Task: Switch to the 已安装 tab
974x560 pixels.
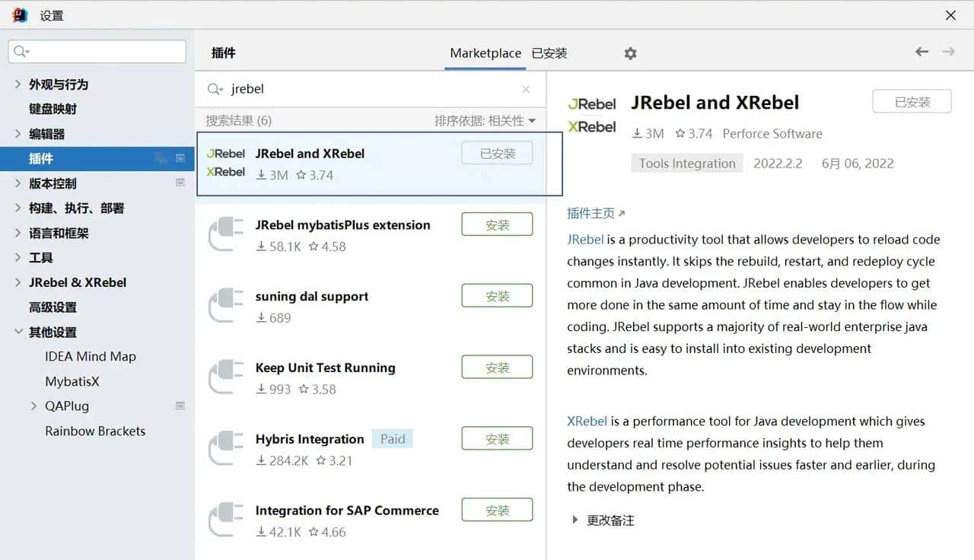Action: (549, 53)
